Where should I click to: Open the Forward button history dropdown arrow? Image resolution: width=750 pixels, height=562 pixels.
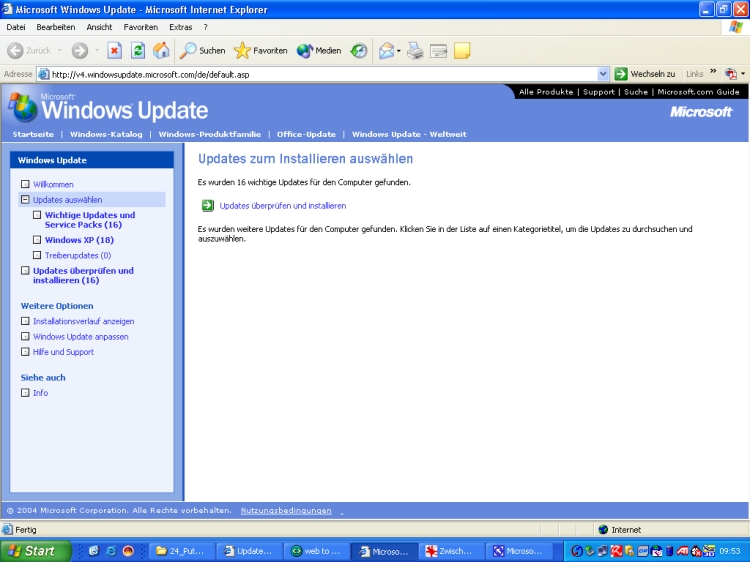[x=97, y=51]
